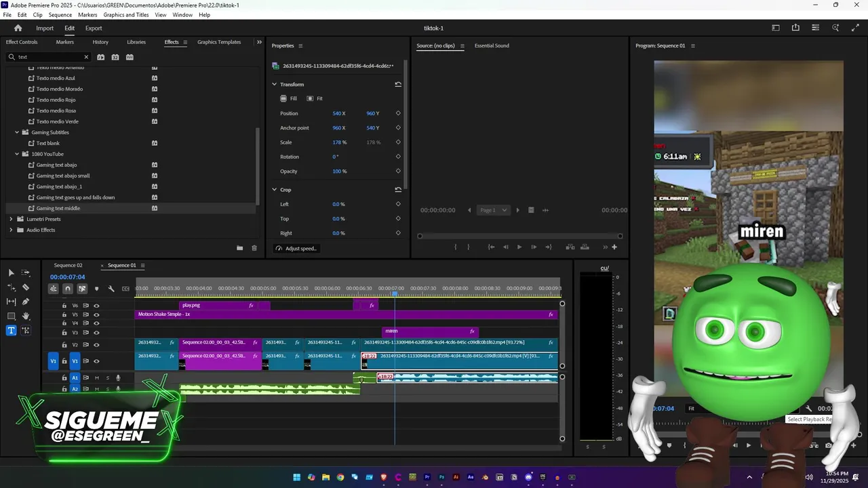
Task: Click the Accelerated Effects filter icon
Action: point(100,57)
